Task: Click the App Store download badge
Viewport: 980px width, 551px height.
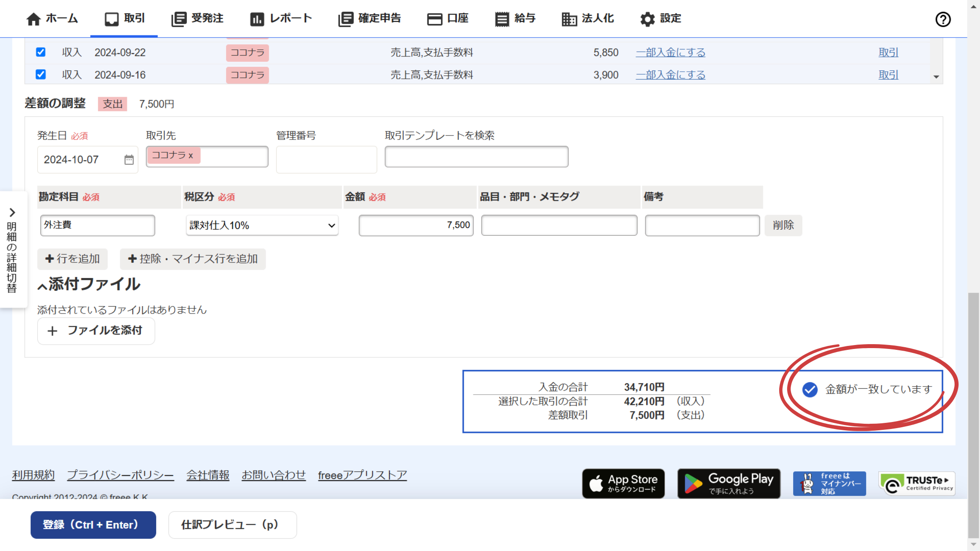Action: [x=623, y=483]
